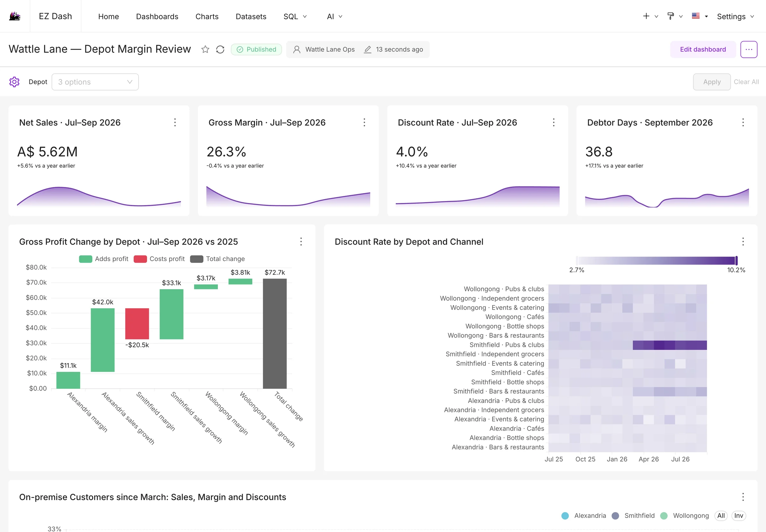Image resolution: width=766 pixels, height=532 pixels.
Task: Open Gross Profit Change chart kebab menu
Action: tap(301, 241)
